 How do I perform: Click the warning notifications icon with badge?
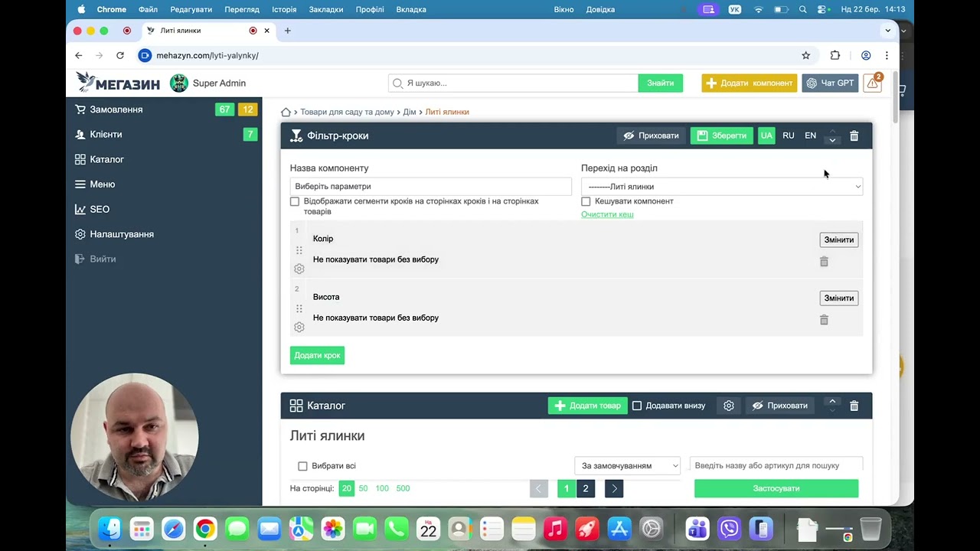pos(872,83)
